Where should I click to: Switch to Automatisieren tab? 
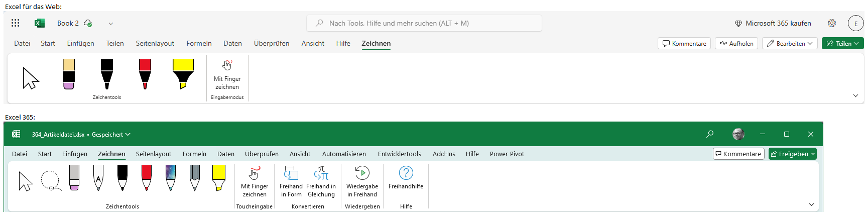tap(344, 154)
